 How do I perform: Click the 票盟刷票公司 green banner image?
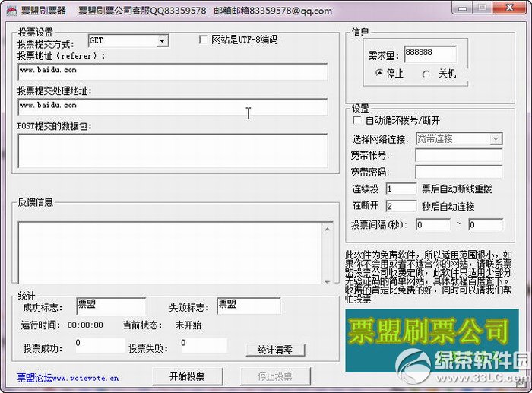point(428,333)
